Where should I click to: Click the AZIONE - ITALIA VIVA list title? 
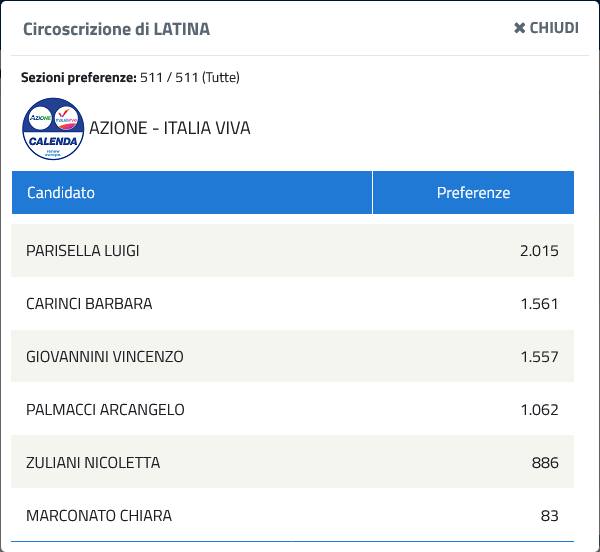click(170, 128)
